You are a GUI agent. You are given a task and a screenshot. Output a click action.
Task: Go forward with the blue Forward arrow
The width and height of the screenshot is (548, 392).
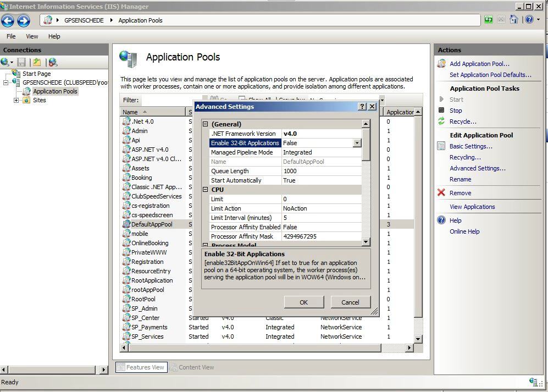coord(24,21)
